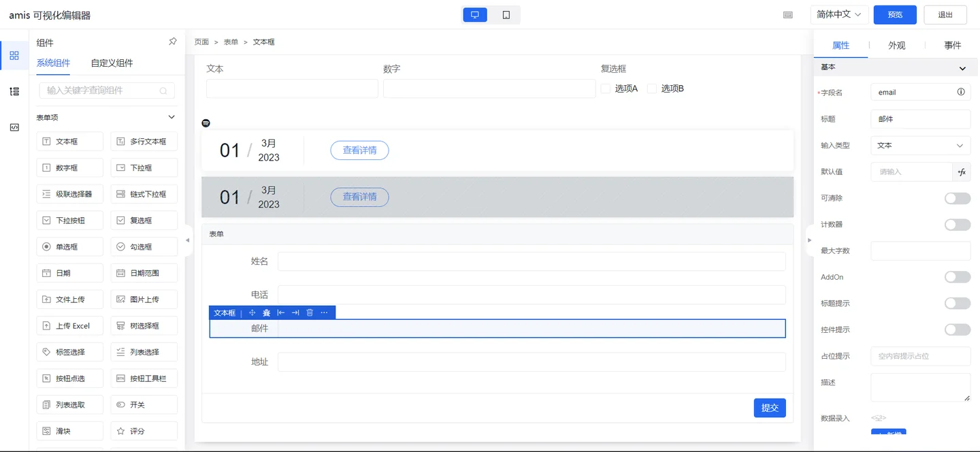The width and height of the screenshot is (980, 452).
Task: Open the 简体中文 language dropdown
Action: (x=839, y=14)
